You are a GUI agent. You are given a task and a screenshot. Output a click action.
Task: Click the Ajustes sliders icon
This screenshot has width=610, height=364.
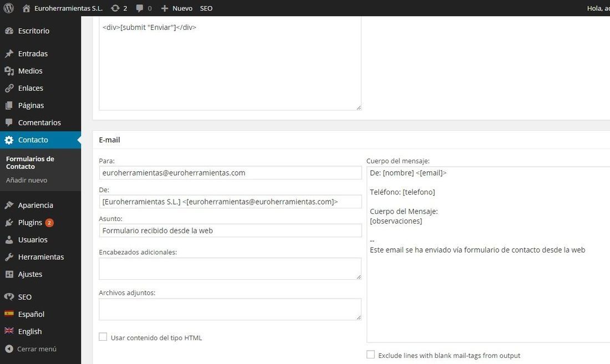(x=9, y=274)
